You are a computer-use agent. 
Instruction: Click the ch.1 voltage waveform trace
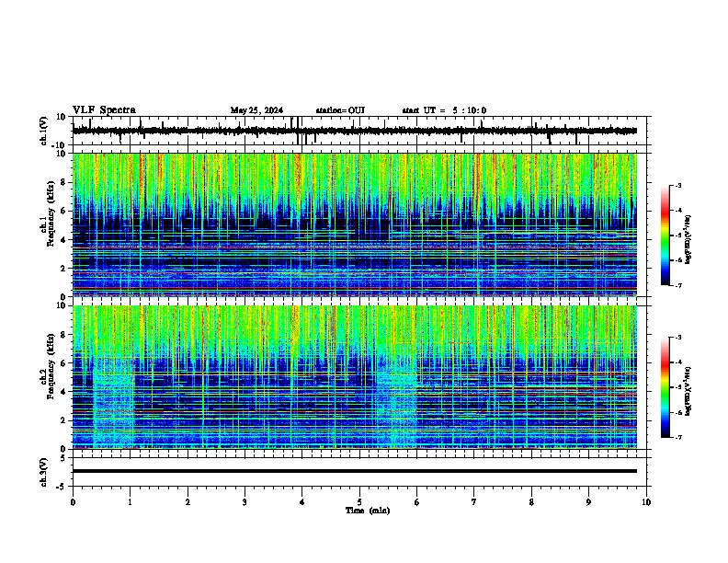click(x=355, y=131)
